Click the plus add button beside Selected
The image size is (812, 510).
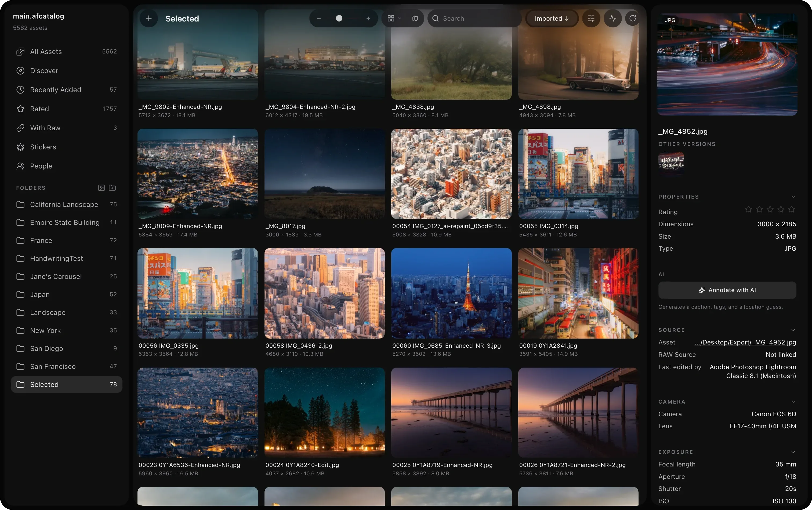[x=149, y=19]
